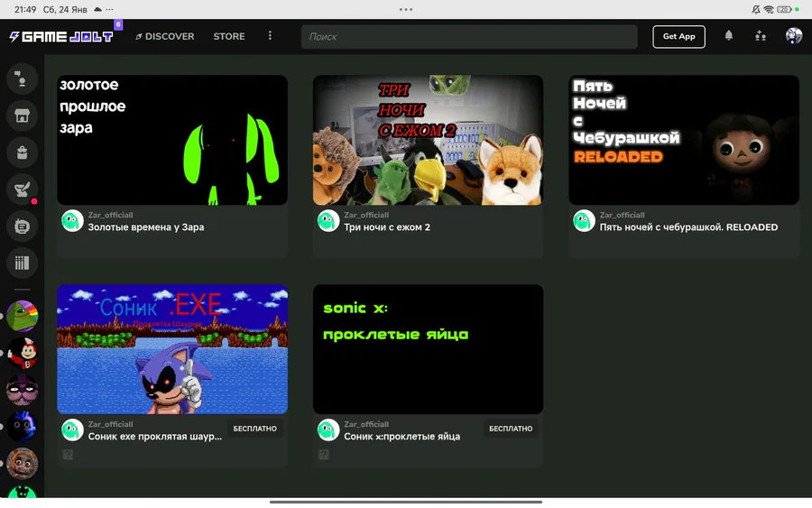The width and height of the screenshot is (812, 508).
Task: Click Zar_officiall avatar on Золотые времена card
Action: point(72,221)
